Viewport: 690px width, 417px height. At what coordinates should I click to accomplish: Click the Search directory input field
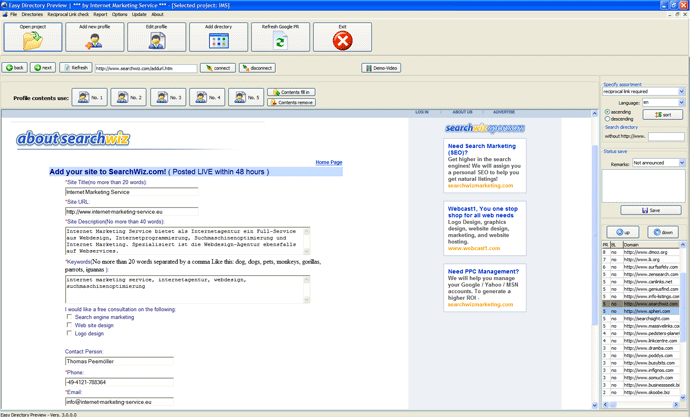(666, 136)
